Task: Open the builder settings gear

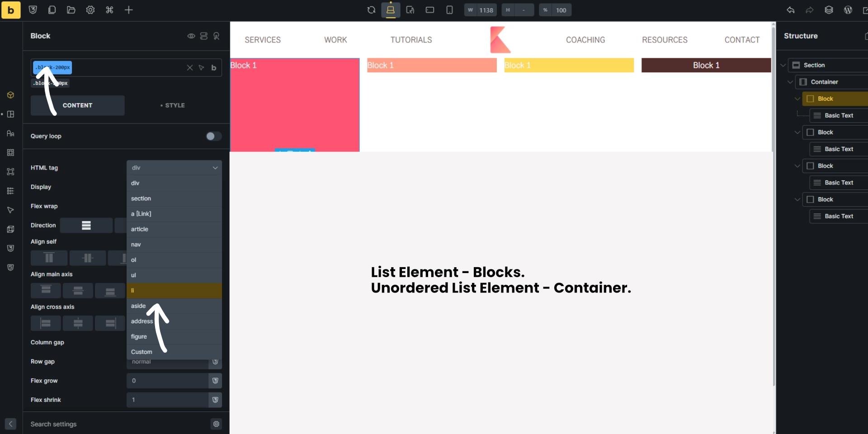Action: coord(90,10)
